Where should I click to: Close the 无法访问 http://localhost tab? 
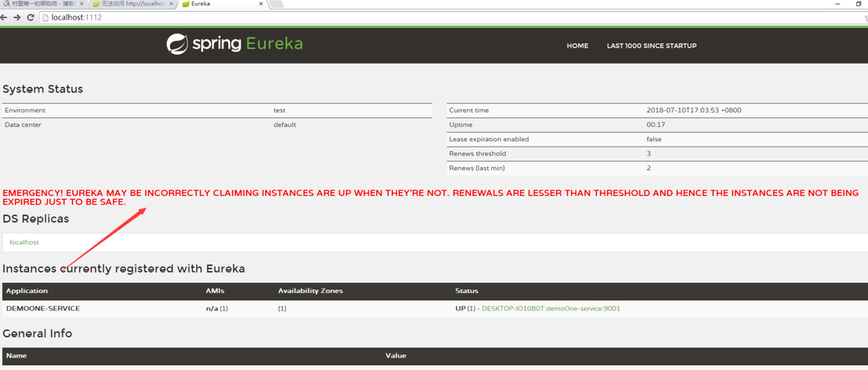[172, 4]
